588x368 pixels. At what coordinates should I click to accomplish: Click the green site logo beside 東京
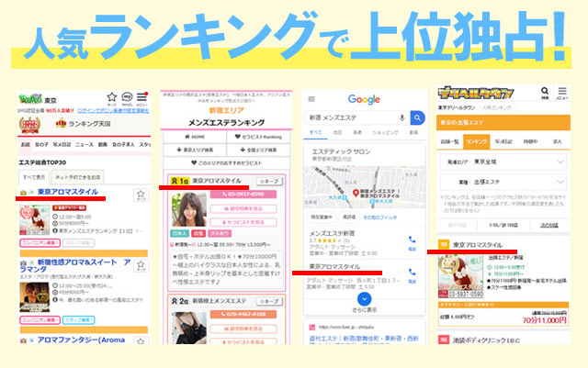(x=30, y=99)
